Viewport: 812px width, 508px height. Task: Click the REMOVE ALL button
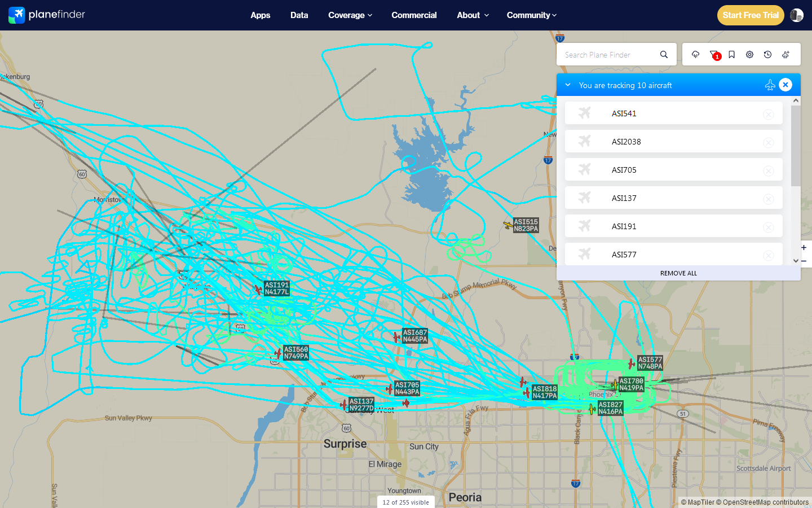coord(678,273)
